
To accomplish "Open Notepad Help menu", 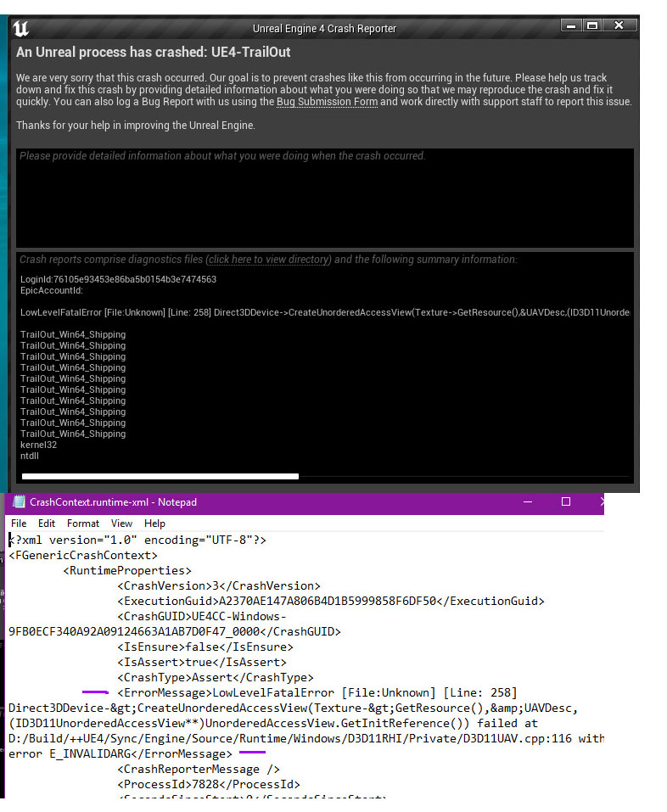I will coord(154,524).
